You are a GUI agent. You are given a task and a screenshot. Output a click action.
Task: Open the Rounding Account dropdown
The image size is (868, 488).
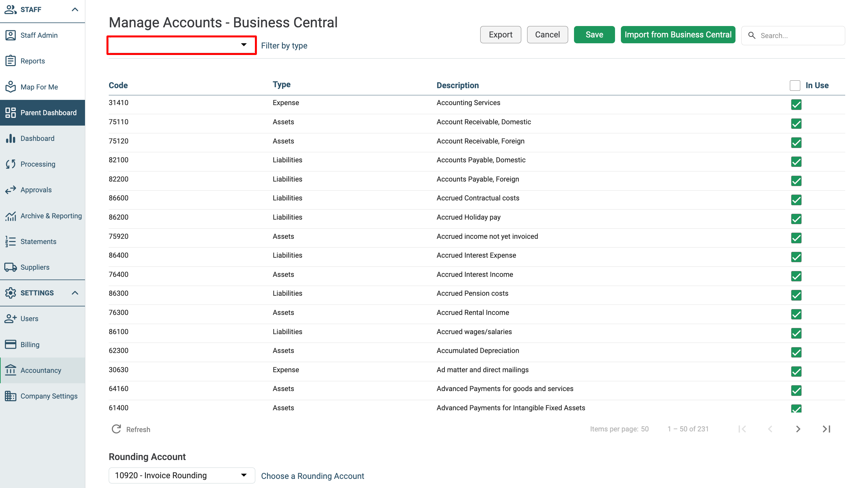coord(182,475)
